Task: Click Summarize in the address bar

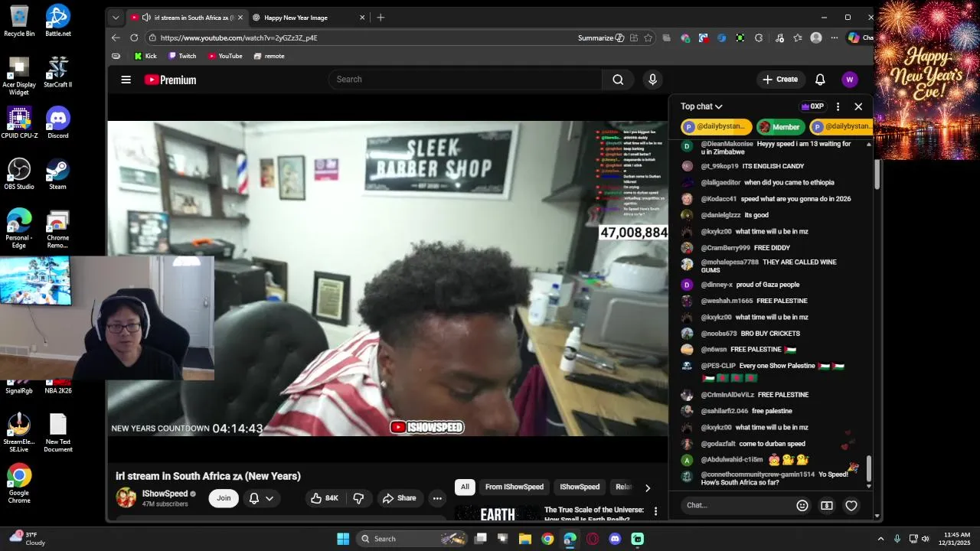Action: [601, 37]
